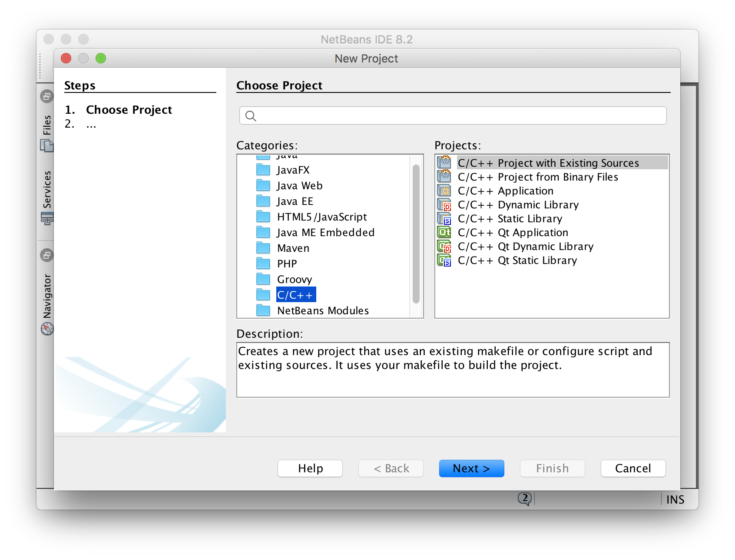Click the Next button
Screen dimensions: 735x560
pos(471,468)
